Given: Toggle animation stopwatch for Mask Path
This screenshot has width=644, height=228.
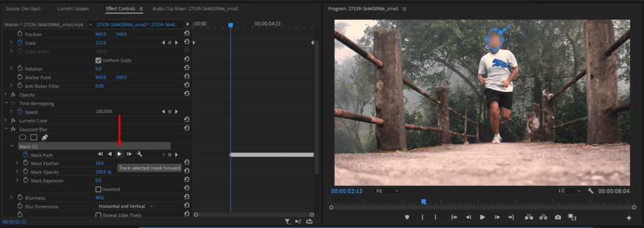Looking at the screenshot, I should pos(26,155).
